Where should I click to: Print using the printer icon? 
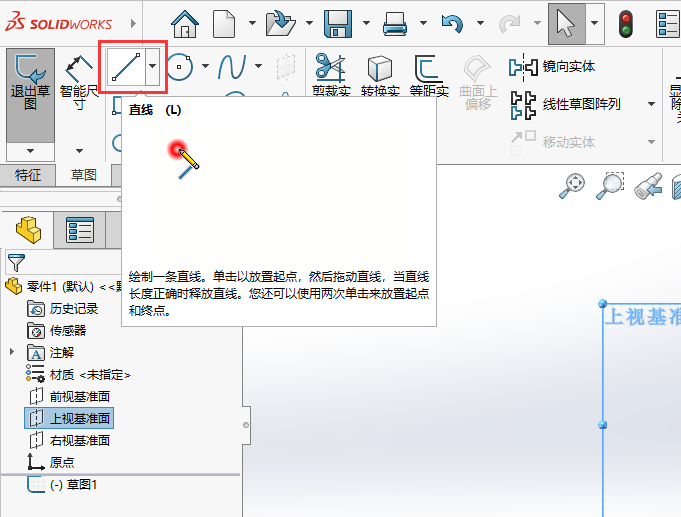[395, 23]
